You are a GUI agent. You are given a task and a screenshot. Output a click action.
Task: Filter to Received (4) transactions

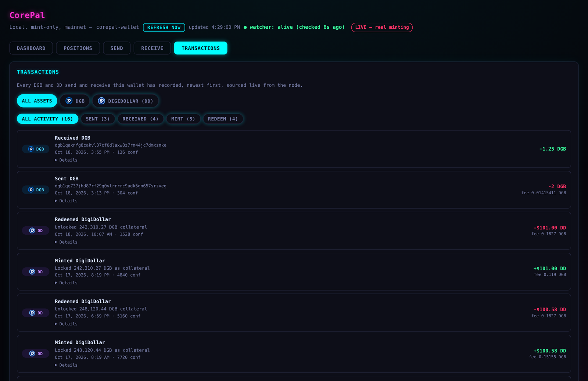click(x=140, y=119)
